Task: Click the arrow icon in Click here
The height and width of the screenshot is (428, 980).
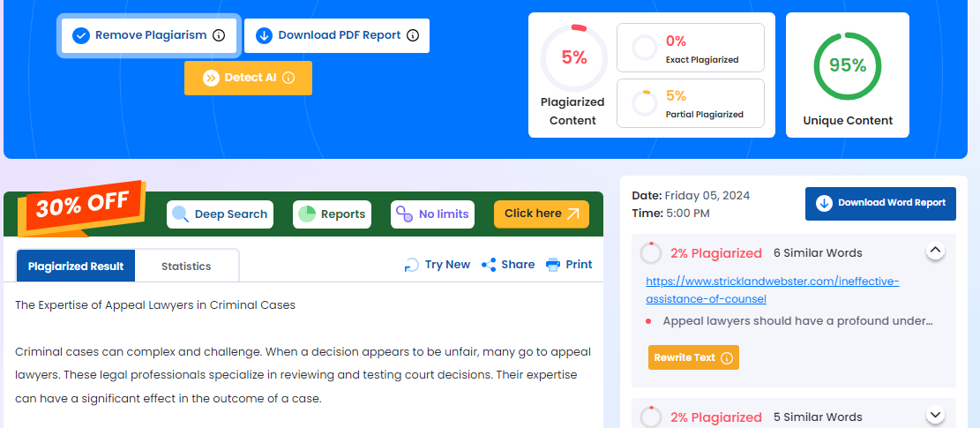Action: (x=573, y=214)
